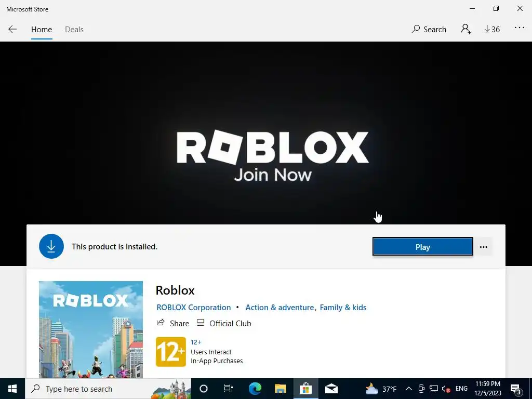Click the Meet Now tray icon

point(421,389)
